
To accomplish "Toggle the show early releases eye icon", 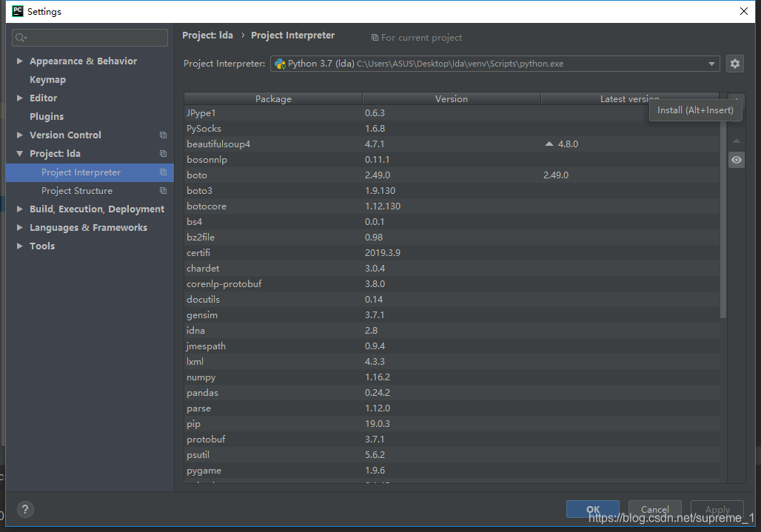I will pyautogui.click(x=737, y=160).
